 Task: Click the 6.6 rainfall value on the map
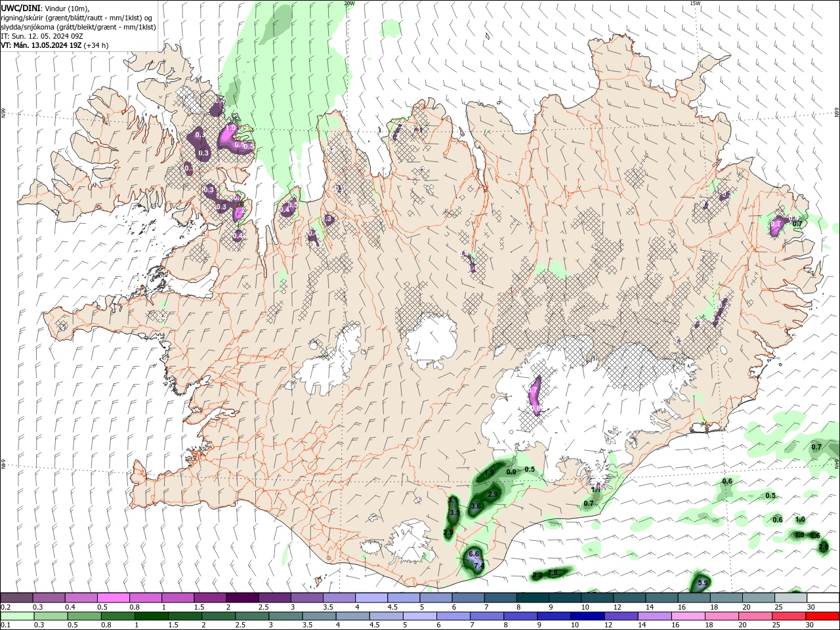474,555
